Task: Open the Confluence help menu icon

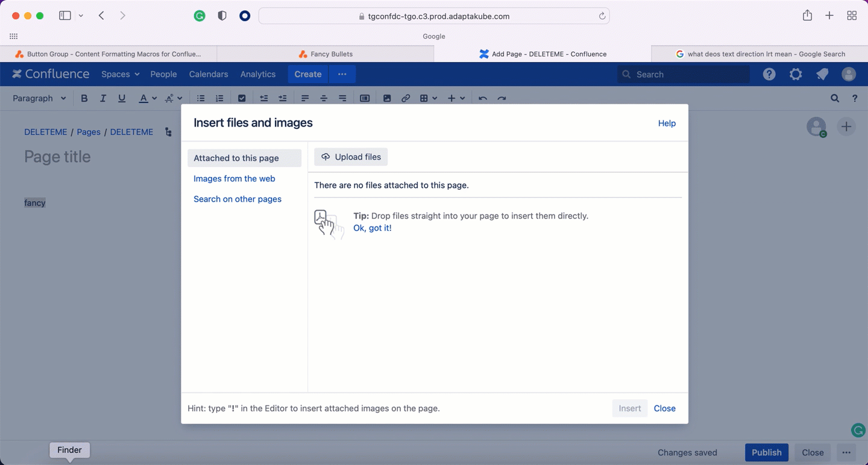Action: click(769, 74)
